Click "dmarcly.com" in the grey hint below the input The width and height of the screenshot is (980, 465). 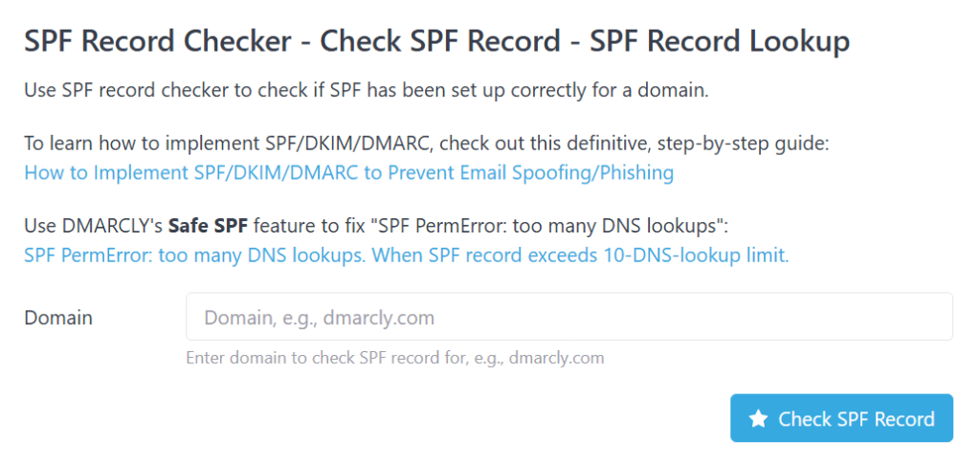[x=556, y=358]
